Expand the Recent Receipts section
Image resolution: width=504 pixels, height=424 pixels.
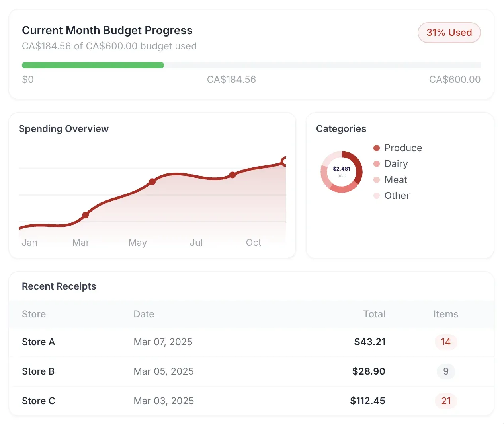[59, 286]
